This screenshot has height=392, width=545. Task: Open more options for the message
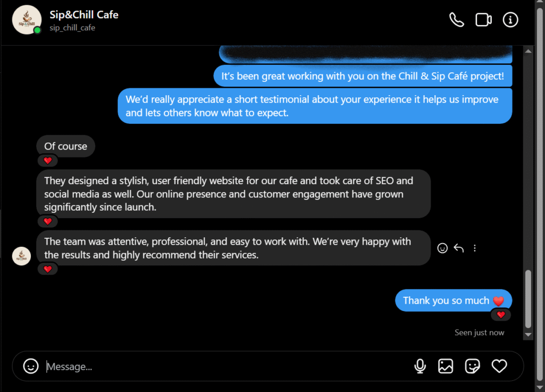(475, 248)
